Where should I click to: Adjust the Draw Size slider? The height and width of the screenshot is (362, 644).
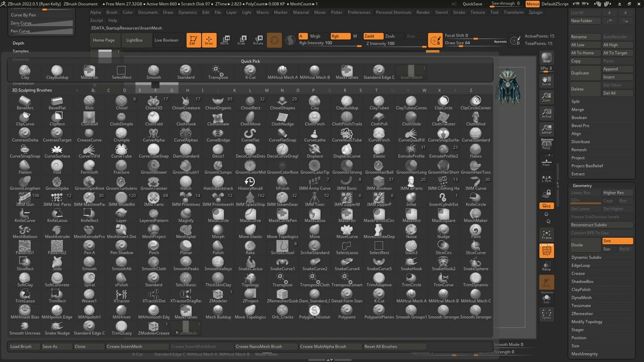pos(475,43)
